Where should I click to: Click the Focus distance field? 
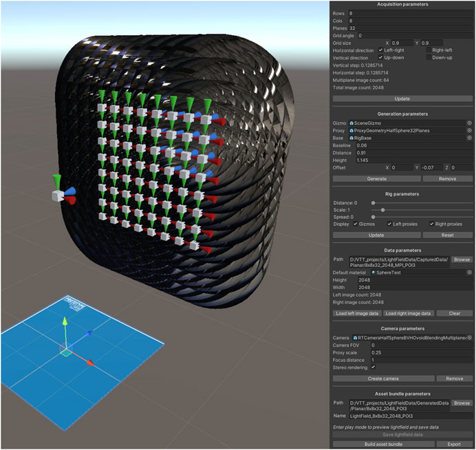point(422,360)
